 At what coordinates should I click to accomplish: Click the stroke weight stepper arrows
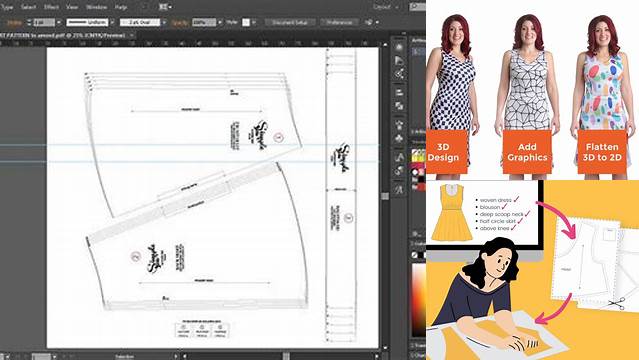pyautogui.click(x=29, y=22)
